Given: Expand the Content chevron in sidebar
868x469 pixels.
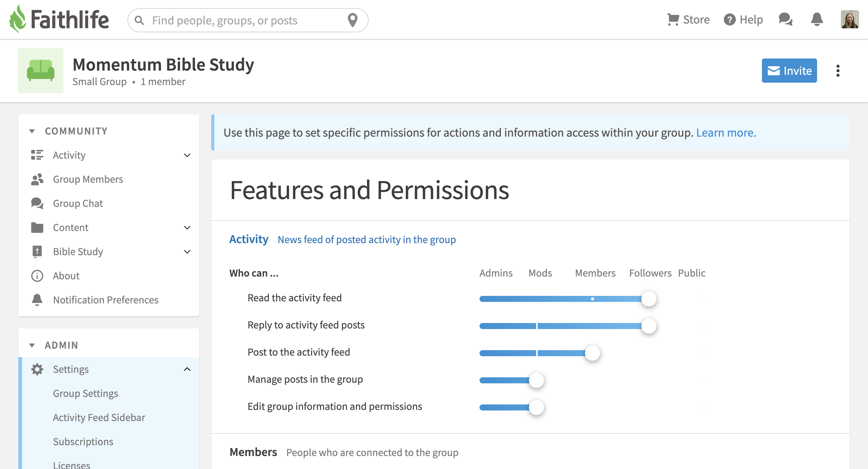Looking at the screenshot, I should [x=187, y=228].
